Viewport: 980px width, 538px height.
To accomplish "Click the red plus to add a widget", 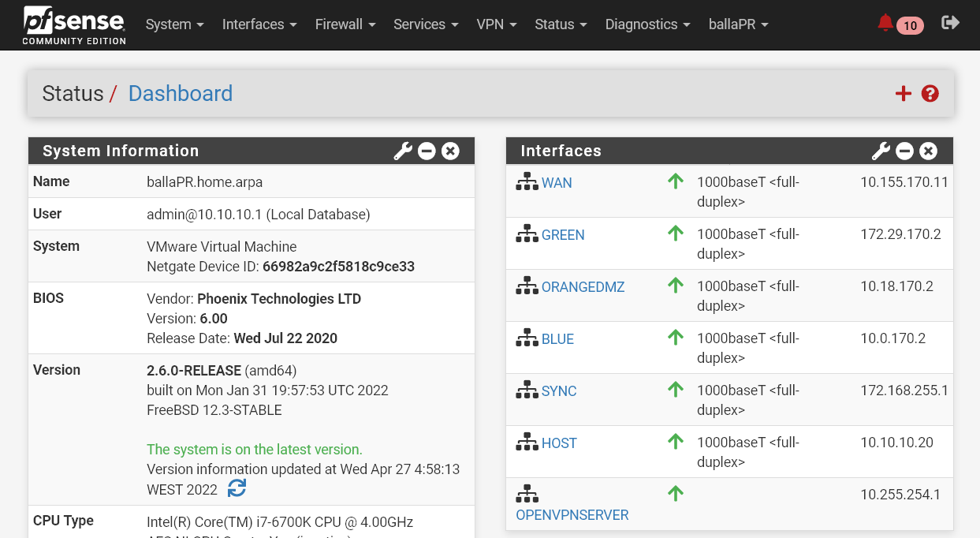I will point(904,94).
